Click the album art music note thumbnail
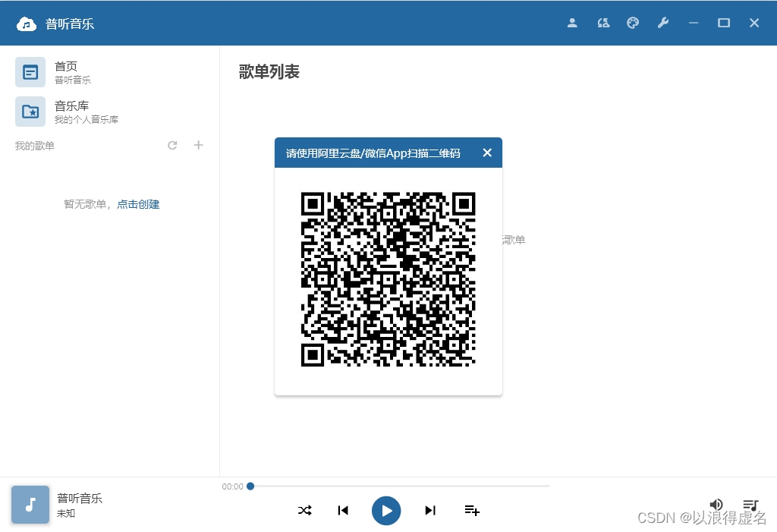Image resolution: width=777 pixels, height=532 pixels. [30, 505]
